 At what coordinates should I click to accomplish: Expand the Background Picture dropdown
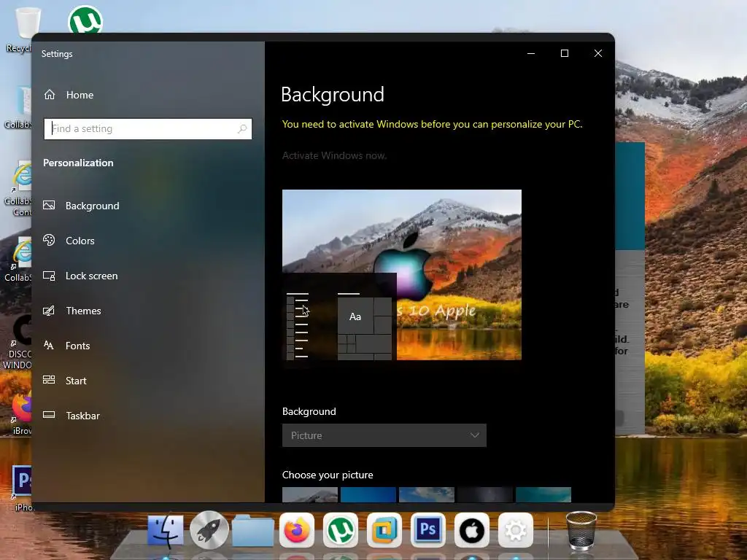tap(384, 435)
